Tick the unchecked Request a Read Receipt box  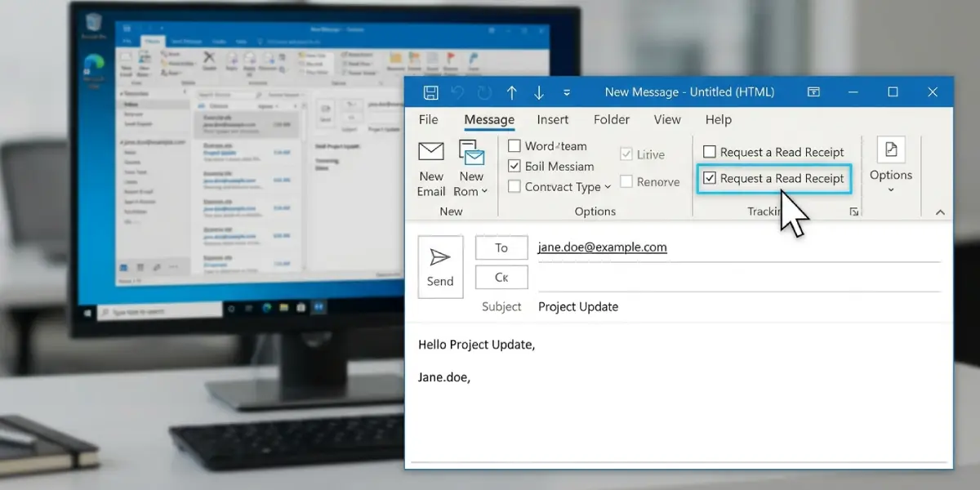tap(710, 152)
